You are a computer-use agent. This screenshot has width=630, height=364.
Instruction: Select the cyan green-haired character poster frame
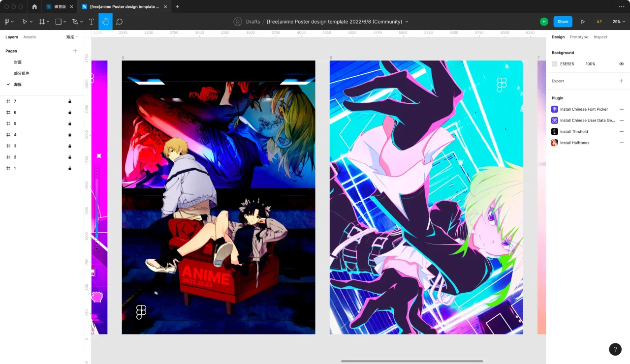coord(426,197)
